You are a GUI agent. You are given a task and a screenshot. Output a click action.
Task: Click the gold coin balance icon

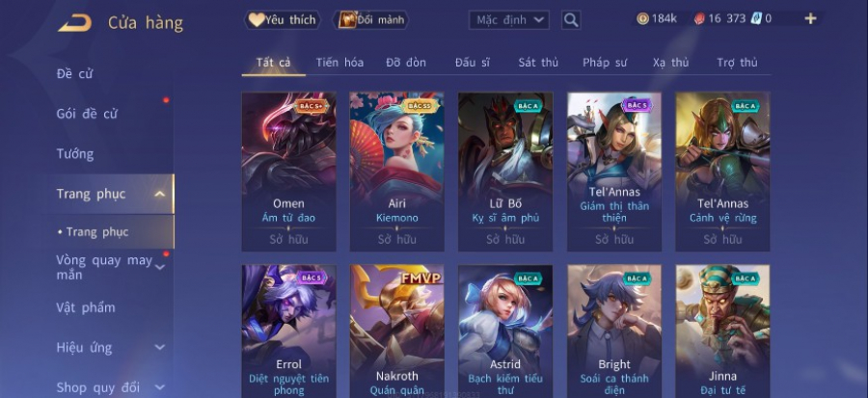(x=642, y=19)
